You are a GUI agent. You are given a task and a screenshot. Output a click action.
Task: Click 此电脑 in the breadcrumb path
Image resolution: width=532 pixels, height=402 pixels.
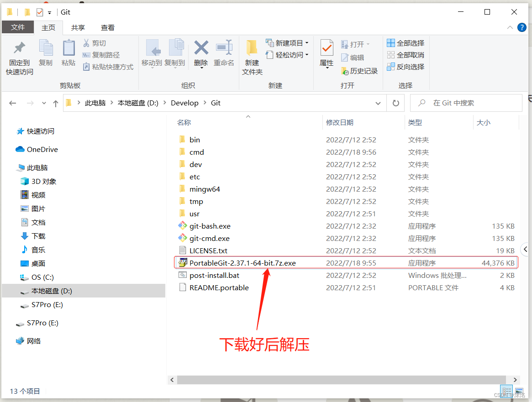pos(95,103)
